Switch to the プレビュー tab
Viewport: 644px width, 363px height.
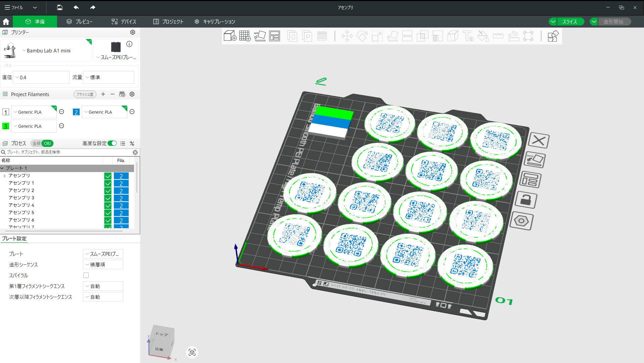(x=79, y=22)
